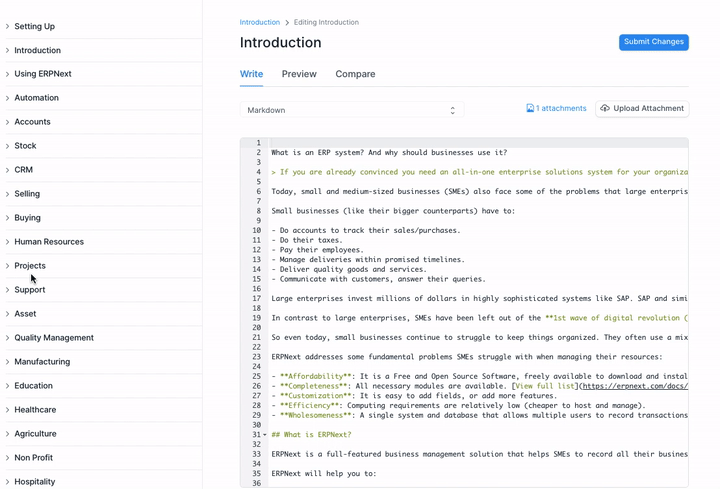The height and width of the screenshot is (489, 720).
Task: Expand the Stock chevron
Action: point(7,146)
